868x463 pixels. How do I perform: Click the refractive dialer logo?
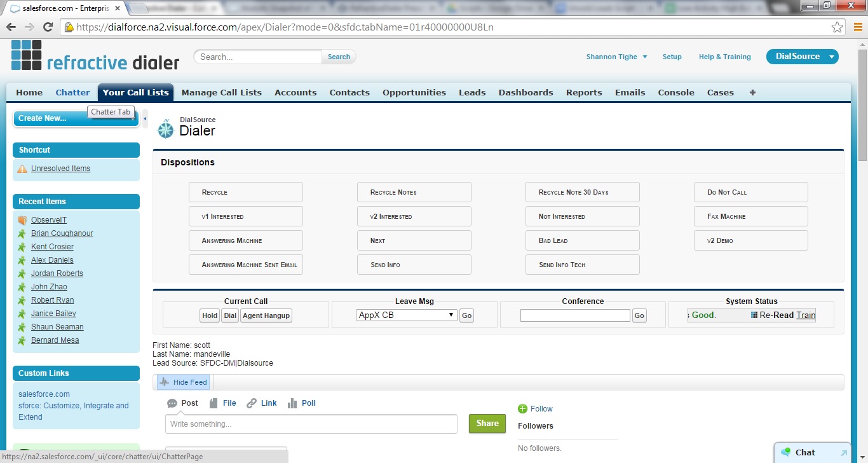95,56
